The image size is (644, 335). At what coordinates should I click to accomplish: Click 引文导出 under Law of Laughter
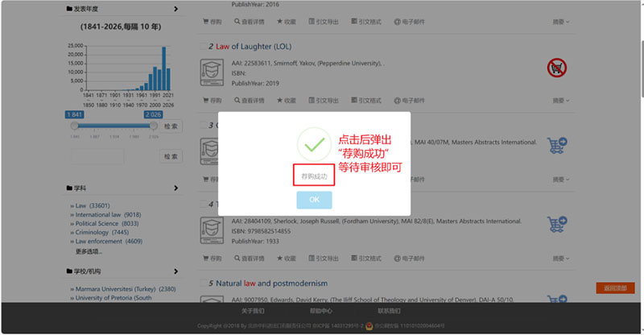pos(324,101)
